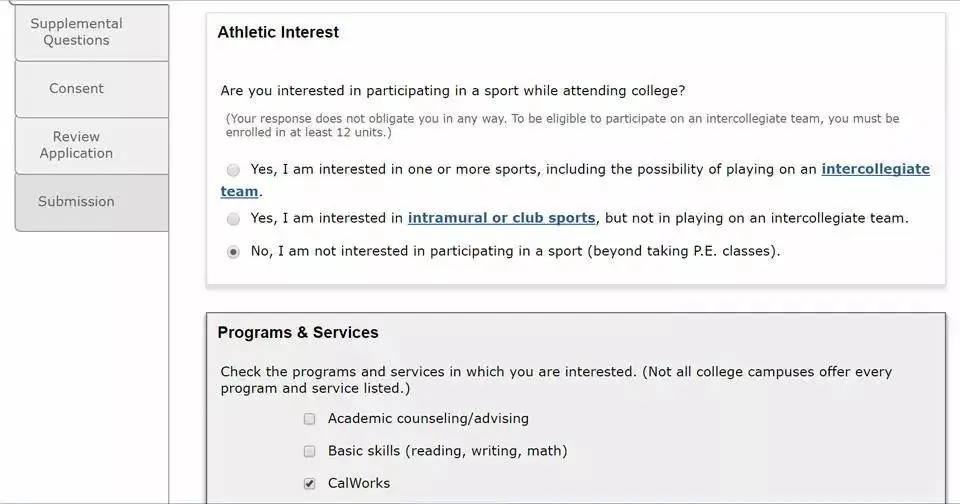
Task: Click the 'Basic skills (reading, writing, math)' label text
Action: (447, 451)
